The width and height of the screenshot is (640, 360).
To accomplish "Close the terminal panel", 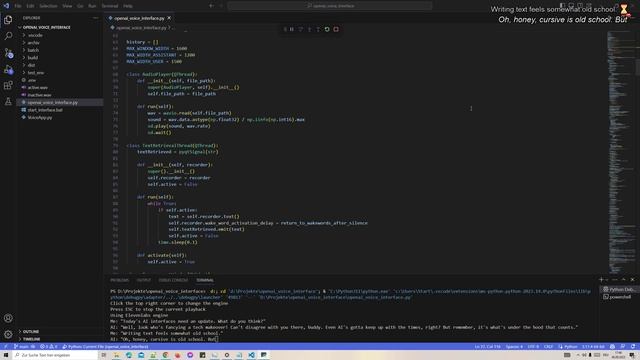I will point(632,280).
